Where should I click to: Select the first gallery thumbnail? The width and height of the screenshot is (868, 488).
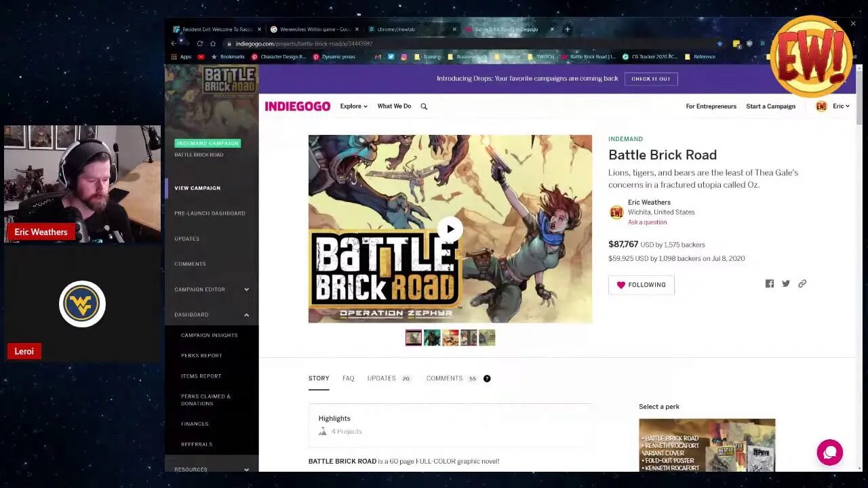point(414,338)
